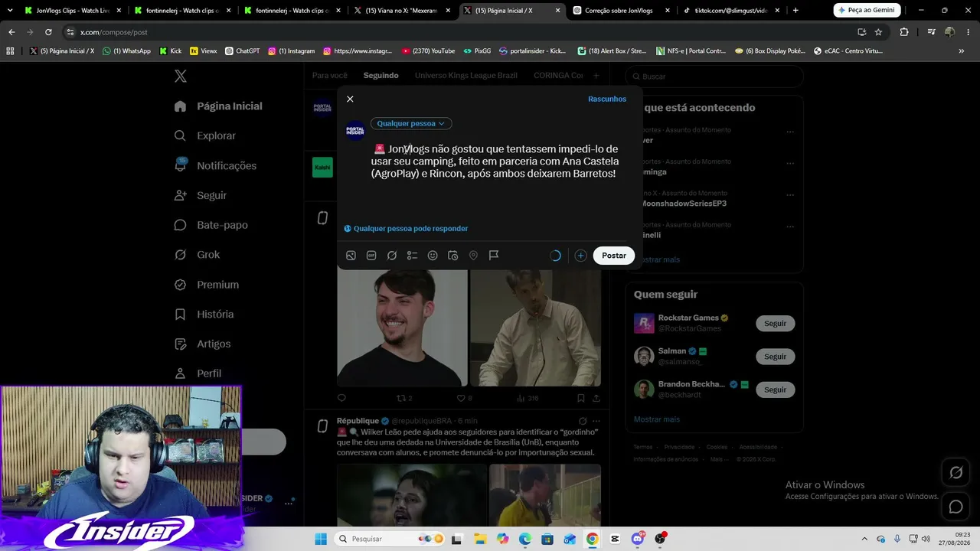Open Premium in the sidebar
This screenshot has width=980, height=551.
click(x=207, y=285)
